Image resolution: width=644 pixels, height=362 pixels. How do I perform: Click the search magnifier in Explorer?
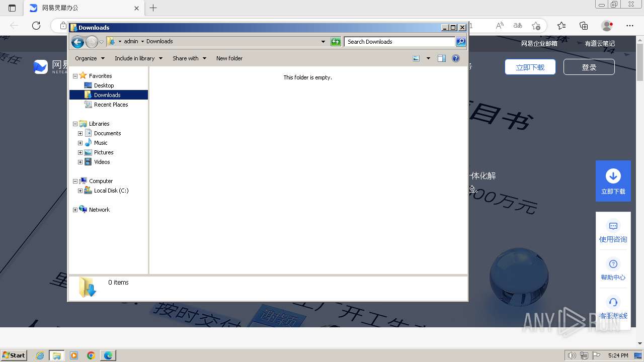(x=461, y=42)
